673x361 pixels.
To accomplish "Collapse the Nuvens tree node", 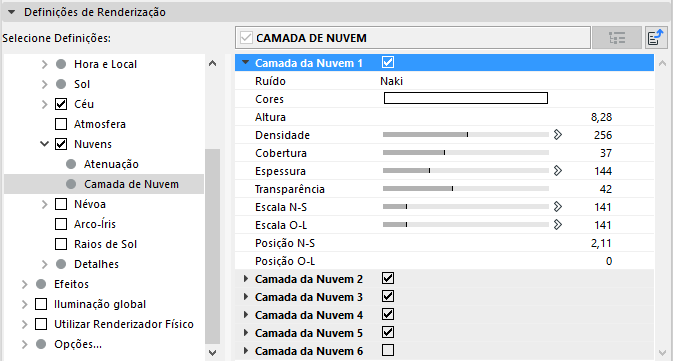I will 45,144.
